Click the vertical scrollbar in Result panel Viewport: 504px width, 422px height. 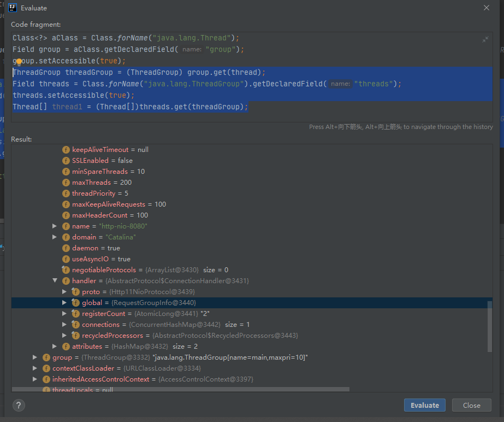(490, 326)
